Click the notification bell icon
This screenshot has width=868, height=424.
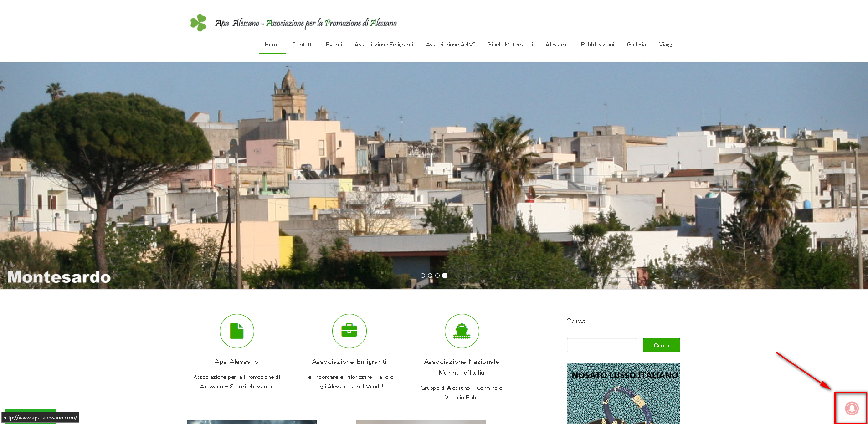852,408
